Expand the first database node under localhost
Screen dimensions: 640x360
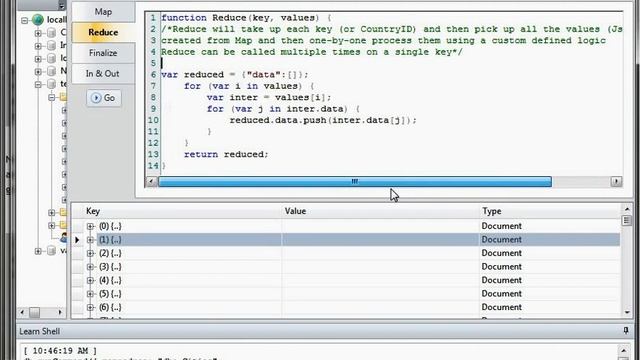click(x=38, y=33)
